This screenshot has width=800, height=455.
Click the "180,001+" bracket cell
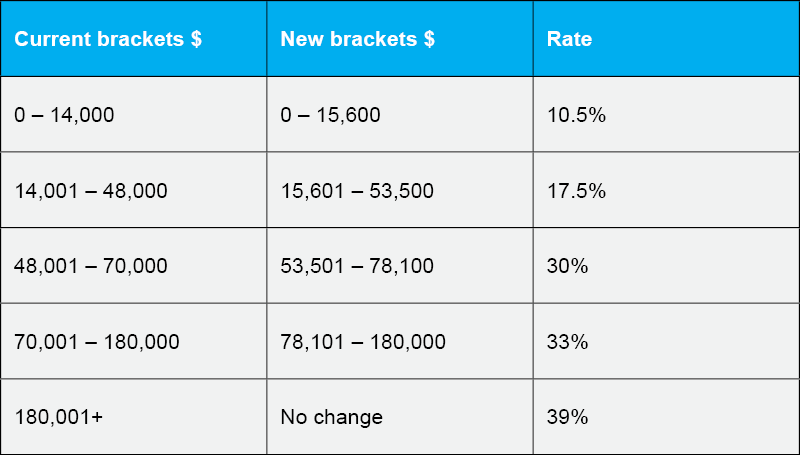pyautogui.click(x=57, y=417)
